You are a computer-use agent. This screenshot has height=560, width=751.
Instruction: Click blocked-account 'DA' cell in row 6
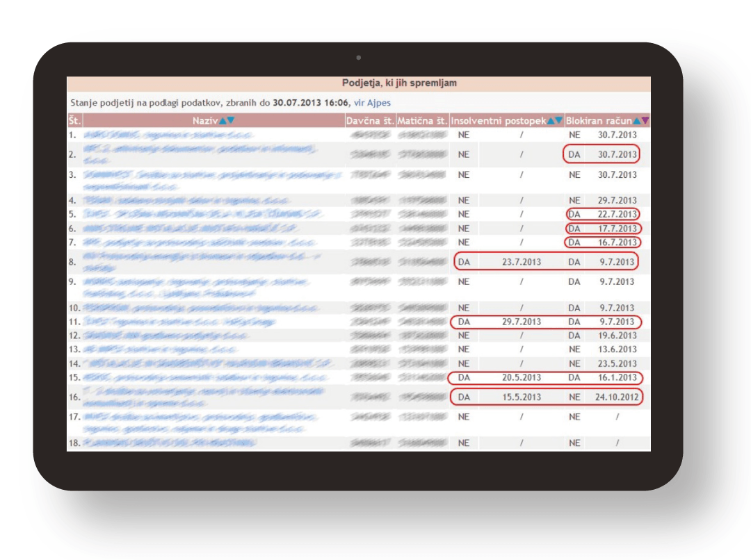(x=574, y=229)
